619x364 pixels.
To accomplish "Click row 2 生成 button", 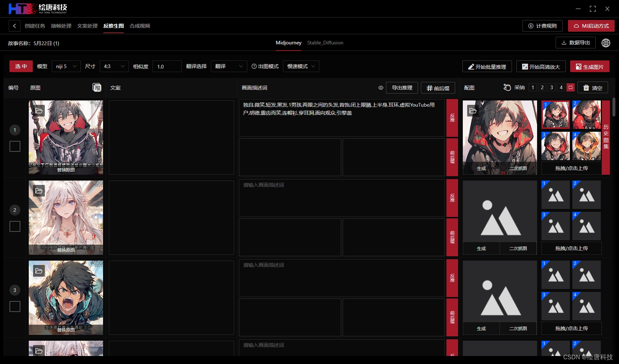I will (481, 248).
